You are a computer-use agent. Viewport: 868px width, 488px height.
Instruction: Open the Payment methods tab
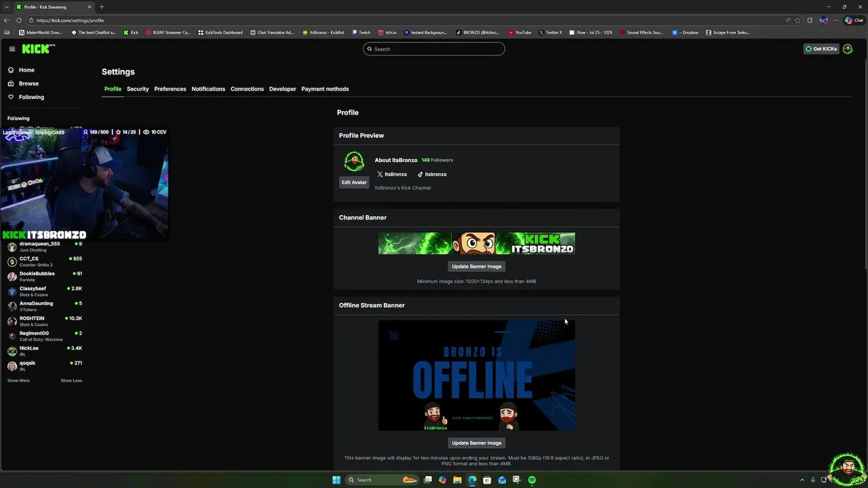[325, 89]
